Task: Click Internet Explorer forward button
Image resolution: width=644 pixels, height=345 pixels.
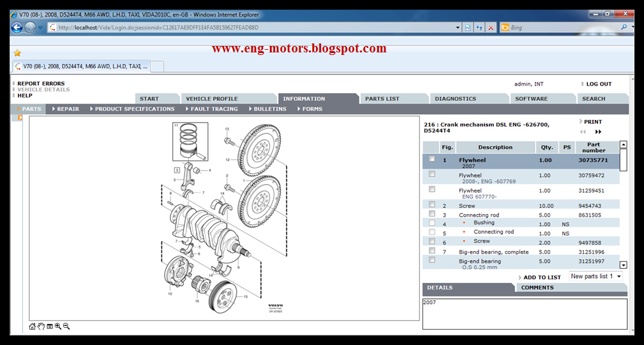Action: (x=30, y=27)
